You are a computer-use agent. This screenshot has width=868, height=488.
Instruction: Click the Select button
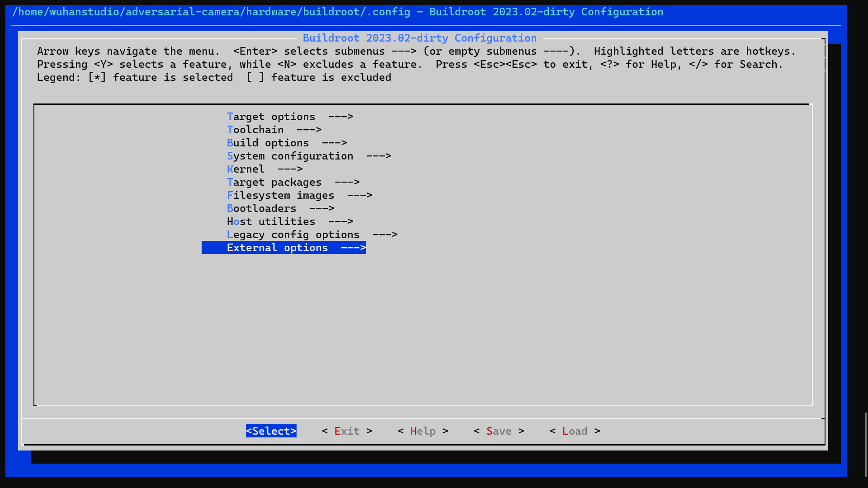coord(271,431)
